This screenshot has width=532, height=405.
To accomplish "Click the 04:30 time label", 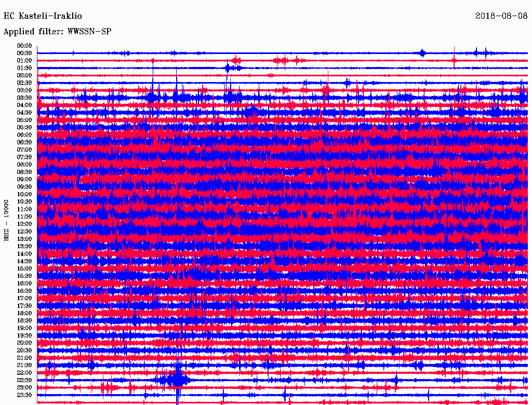I will tap(24, 113).
